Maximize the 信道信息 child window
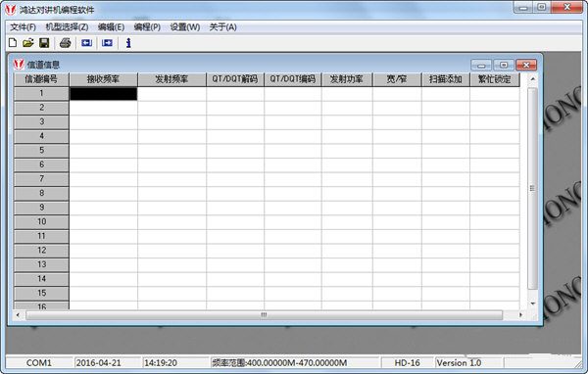 504,66
